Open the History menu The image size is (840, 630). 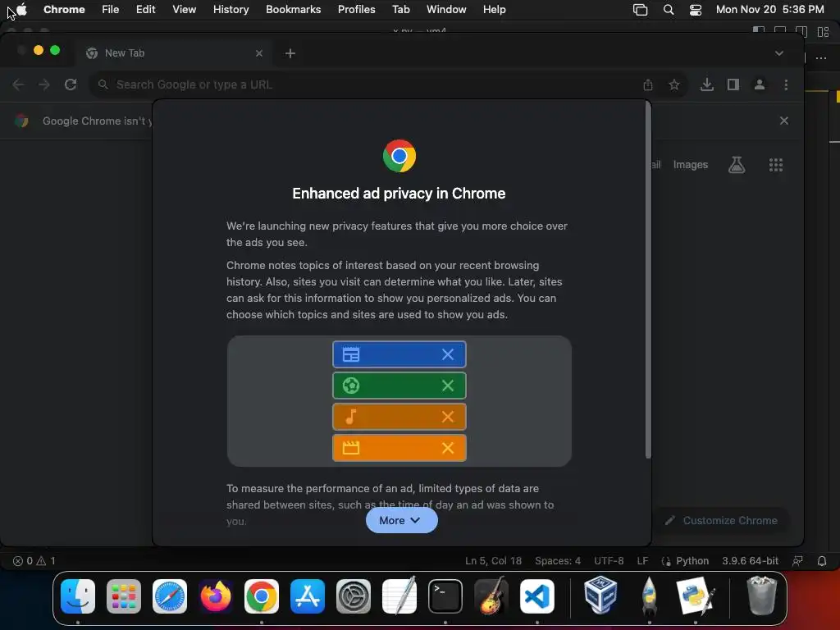pyautogui.click(x=231, y=10)
